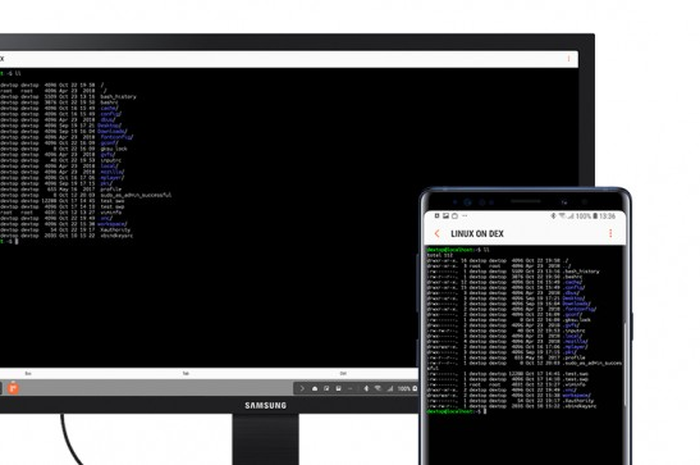Tap the image notification icon on phone status bar
Viewport: 700px width, 465px height.
tap(446, 216)
